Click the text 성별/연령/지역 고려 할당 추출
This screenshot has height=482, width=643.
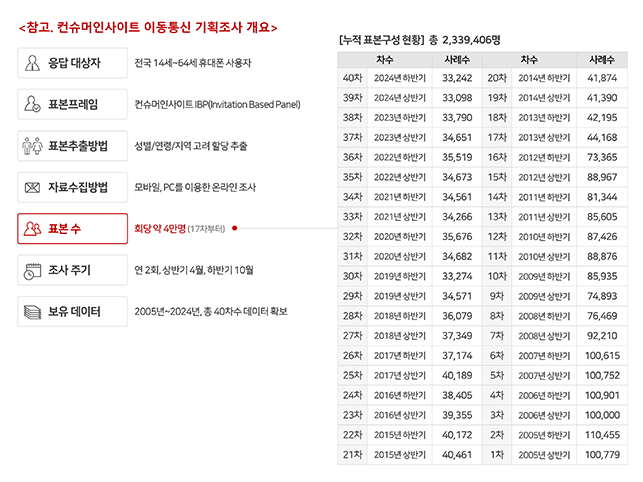[x=191, y=146]
